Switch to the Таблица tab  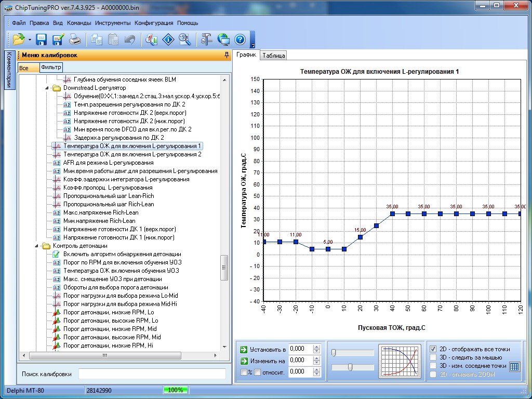click(273, 56)
